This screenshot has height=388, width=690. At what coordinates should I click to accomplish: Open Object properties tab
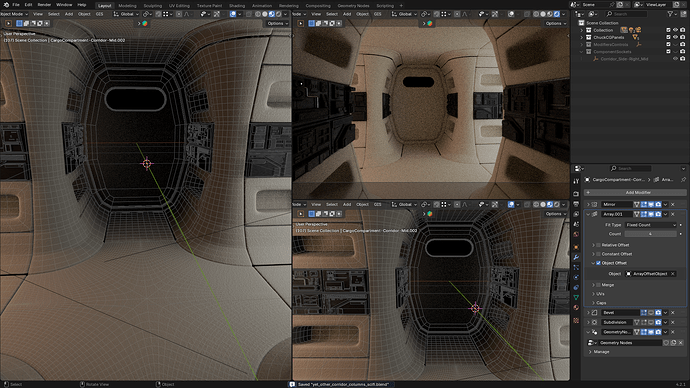(x=576, y=247)
